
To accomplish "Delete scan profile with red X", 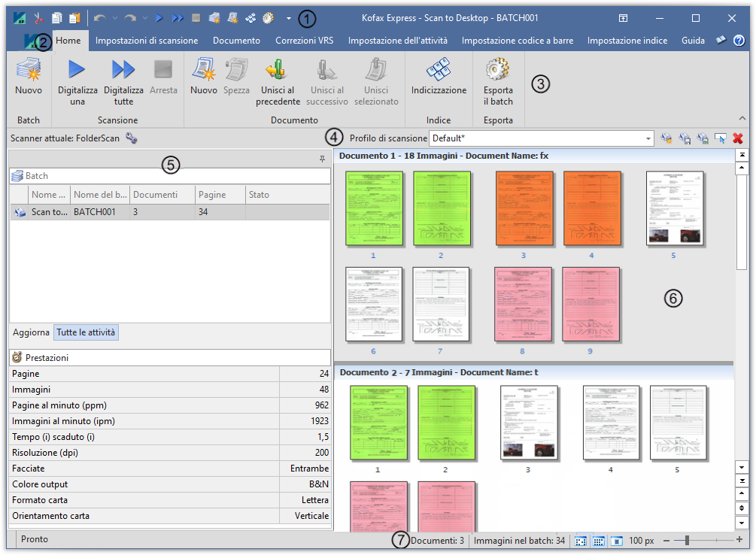I will [x=738, y=138].
